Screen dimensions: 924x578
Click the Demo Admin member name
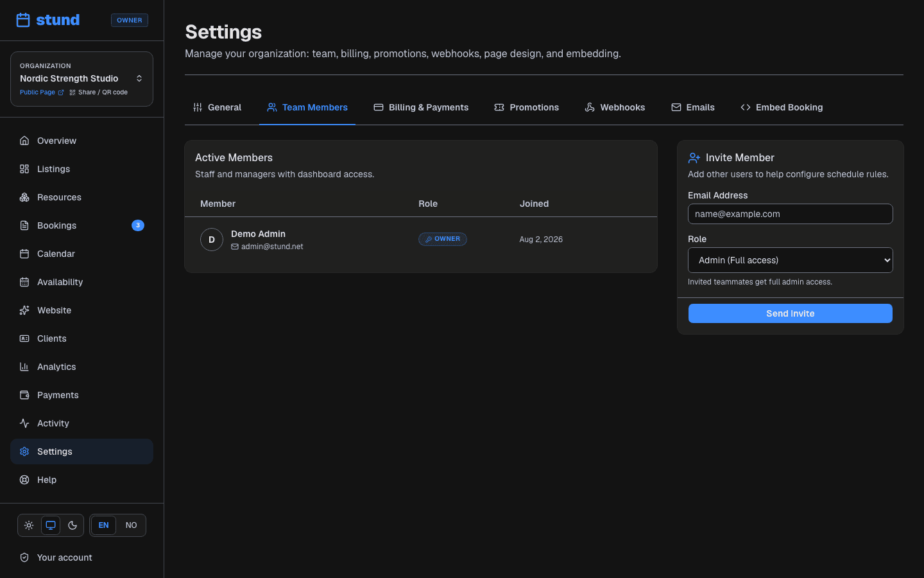(258, 234)
